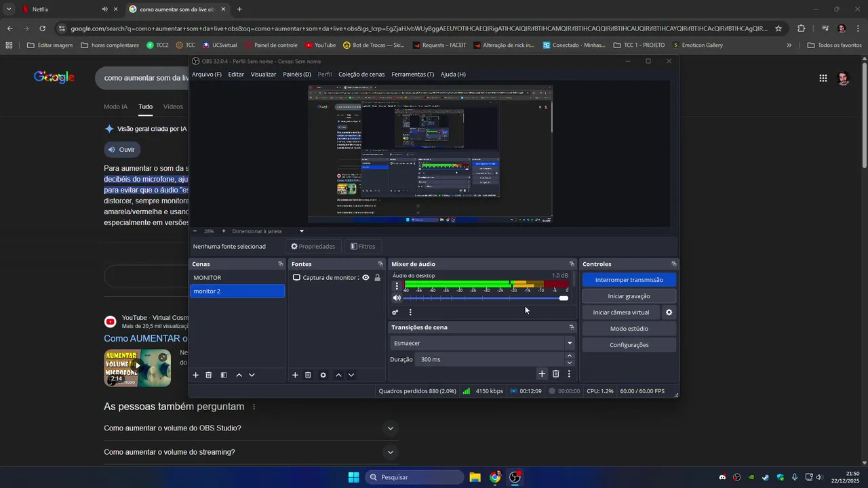The height and width of the screenshot is (488, 868).
Task: Open Filtros button for source
Action: click(363, 247)
